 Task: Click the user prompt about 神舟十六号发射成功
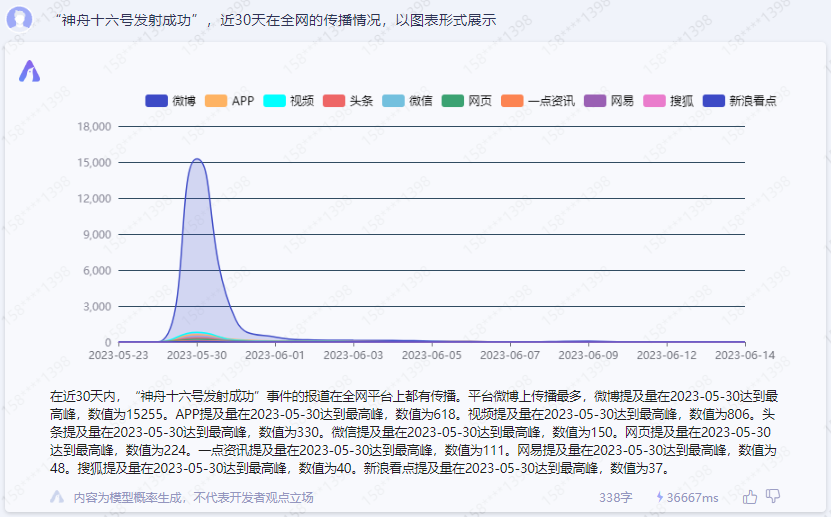tap(276, 20)
